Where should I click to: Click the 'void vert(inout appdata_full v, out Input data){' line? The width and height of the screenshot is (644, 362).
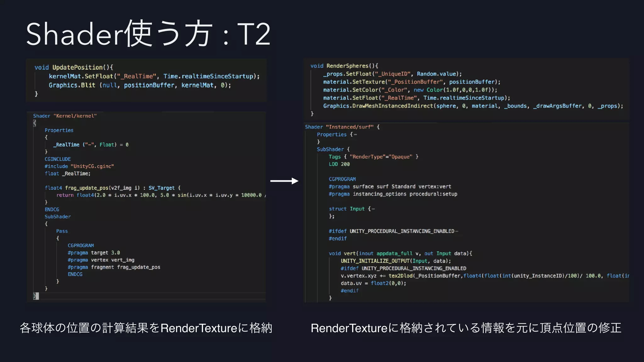[400, 253]
